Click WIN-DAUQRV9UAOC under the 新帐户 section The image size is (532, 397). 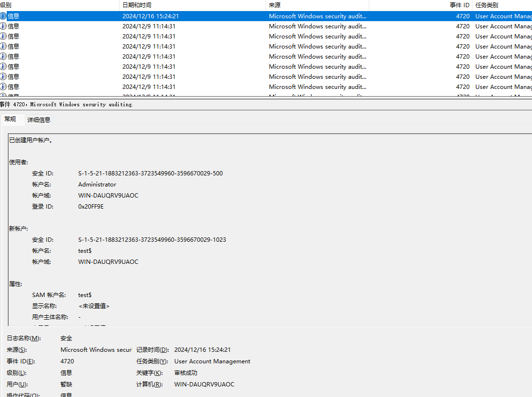tap(108, 262)
